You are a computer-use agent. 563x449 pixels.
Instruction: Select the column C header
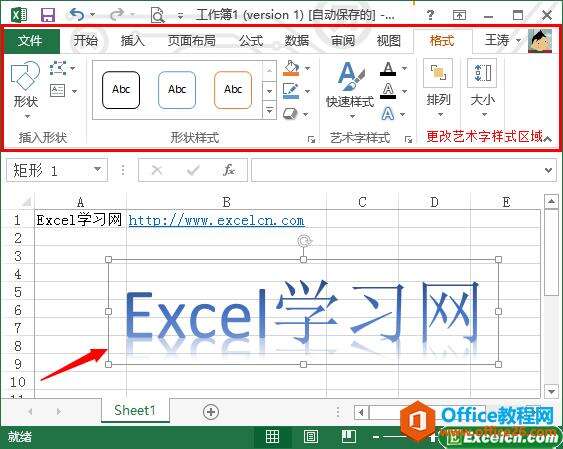pos(362,202)
